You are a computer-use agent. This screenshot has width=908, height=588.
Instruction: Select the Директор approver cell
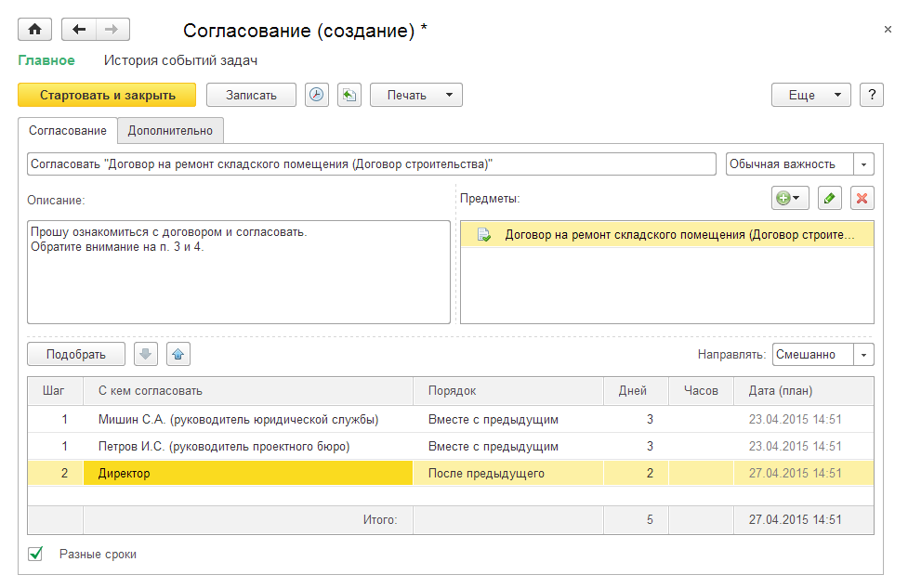click(248, 474)
